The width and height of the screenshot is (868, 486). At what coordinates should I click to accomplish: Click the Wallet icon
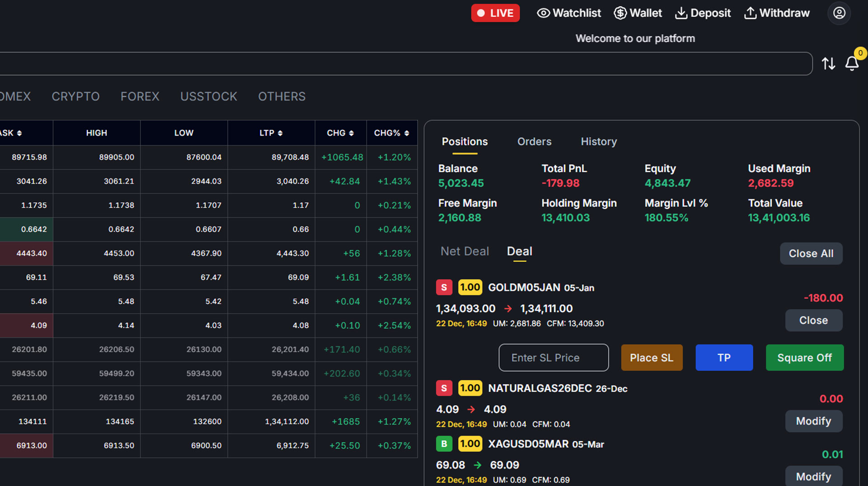coord(619,13)
